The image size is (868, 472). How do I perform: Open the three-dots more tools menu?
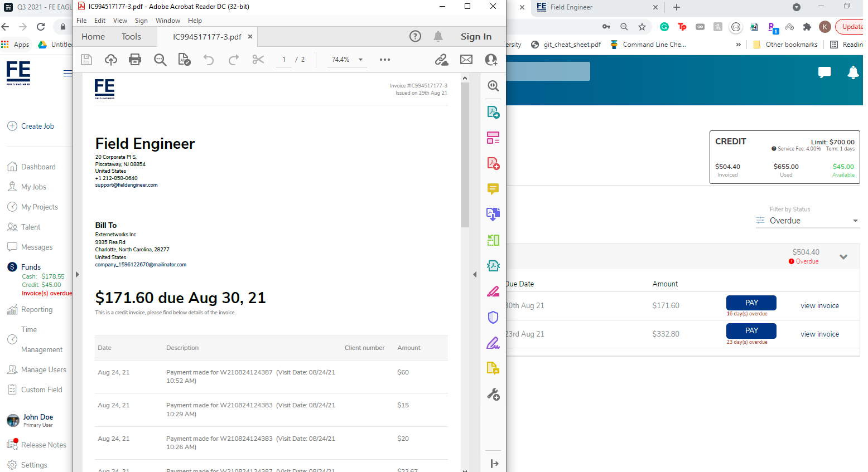click(385, 60)
